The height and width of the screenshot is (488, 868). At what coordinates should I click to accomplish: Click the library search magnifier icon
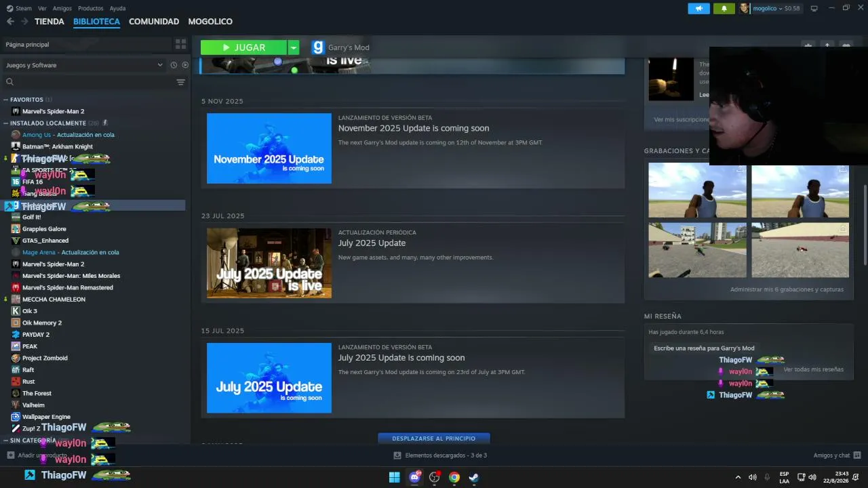(x=9, y=82)
